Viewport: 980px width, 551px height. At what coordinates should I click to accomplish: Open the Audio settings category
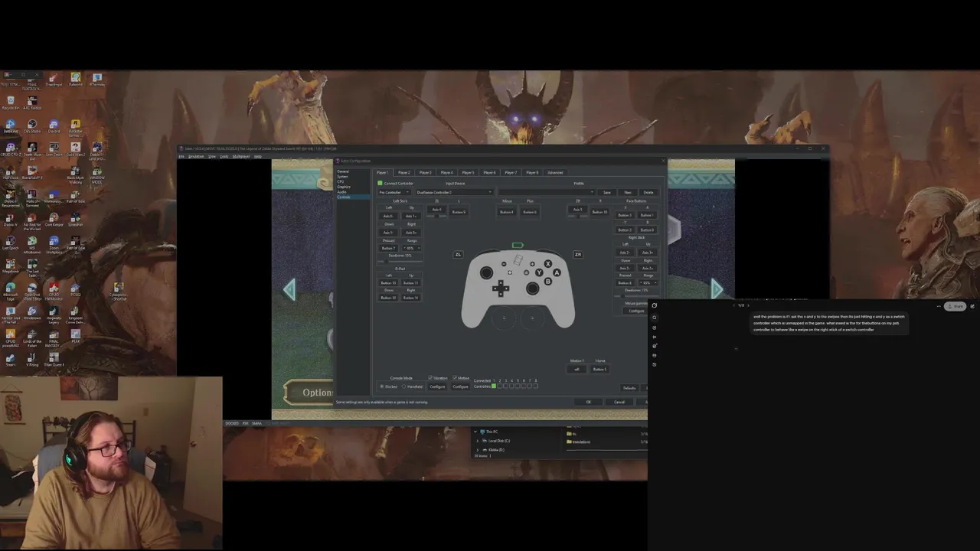pos(341,192)
